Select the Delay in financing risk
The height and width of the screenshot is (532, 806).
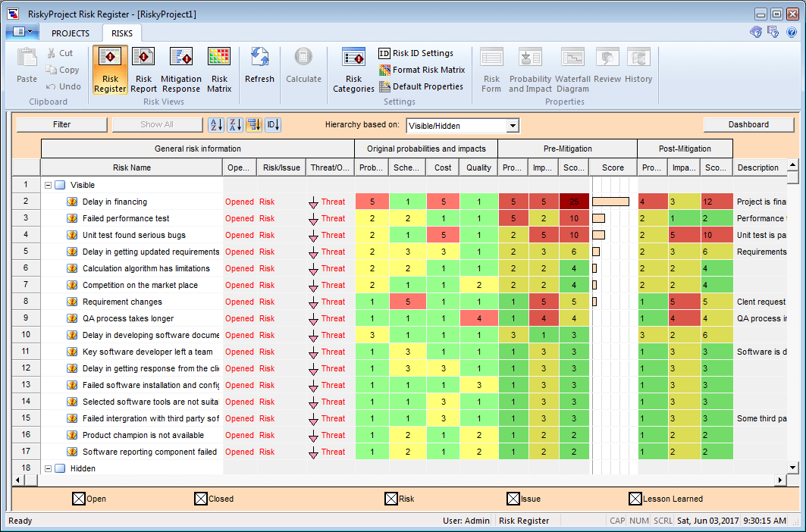point(114,202)
